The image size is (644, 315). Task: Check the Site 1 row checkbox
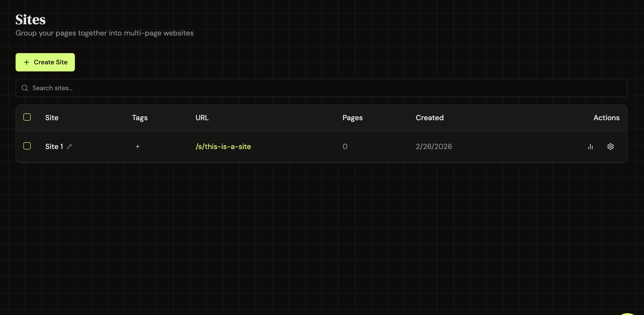click(27, 146)
